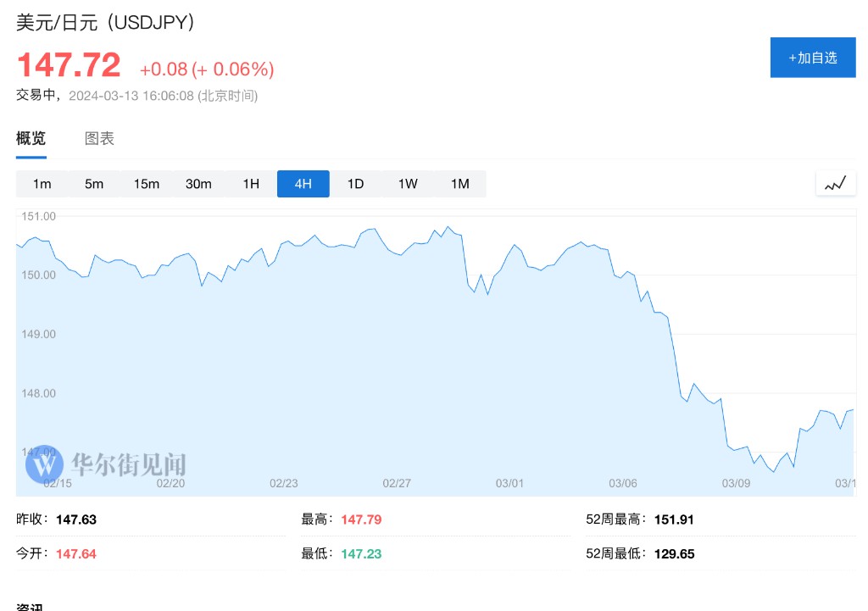Switch chart to 1D interval
This screenshot has height=611, width=868.
(x=355, y=184)
